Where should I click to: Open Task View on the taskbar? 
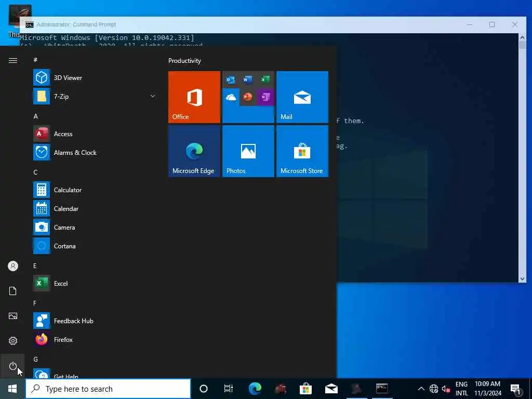[229, 389]
